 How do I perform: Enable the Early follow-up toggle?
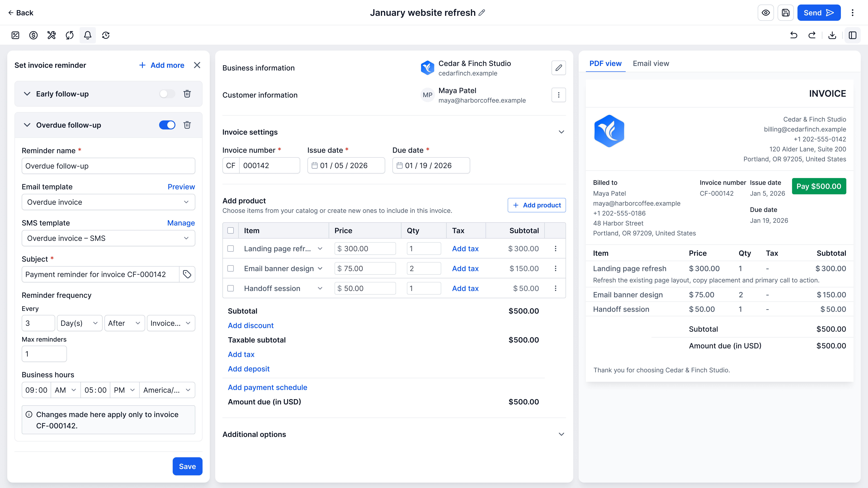(167, 94)
